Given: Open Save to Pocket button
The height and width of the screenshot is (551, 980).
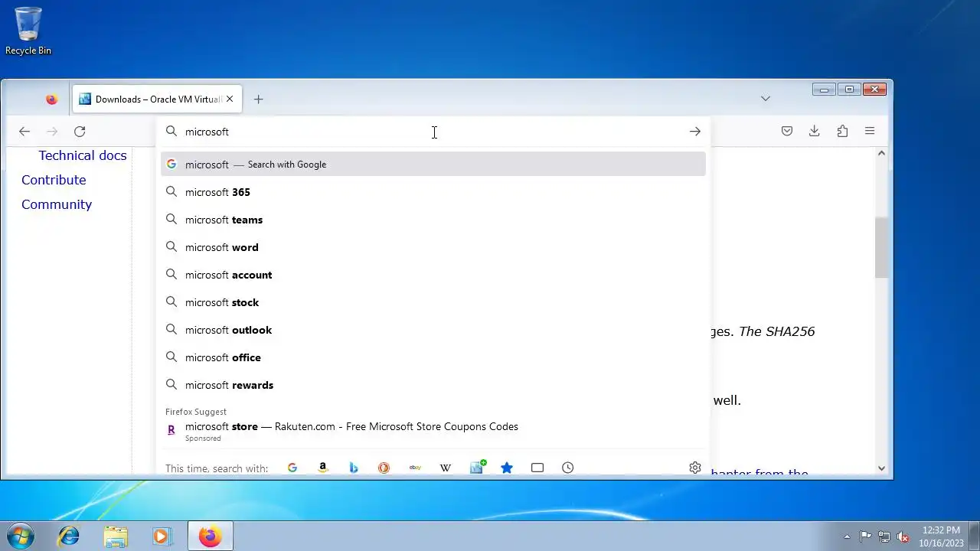Looking at the screenshot, I should point(787,132).
